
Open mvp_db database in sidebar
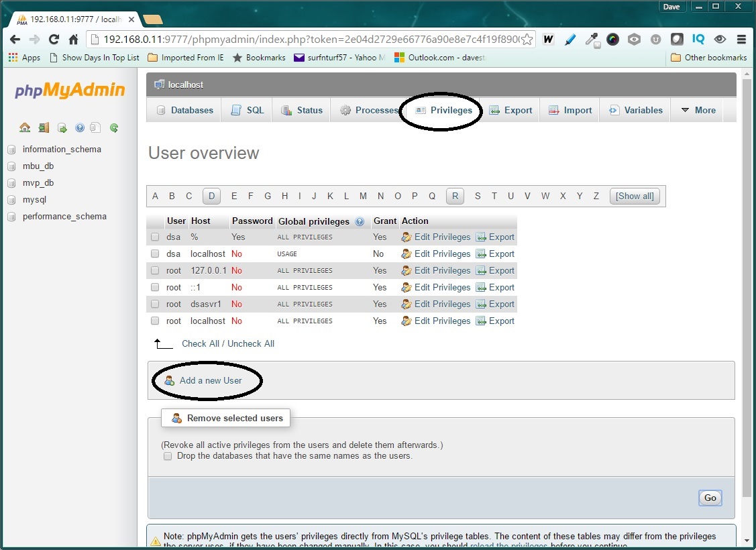point(38,183)
